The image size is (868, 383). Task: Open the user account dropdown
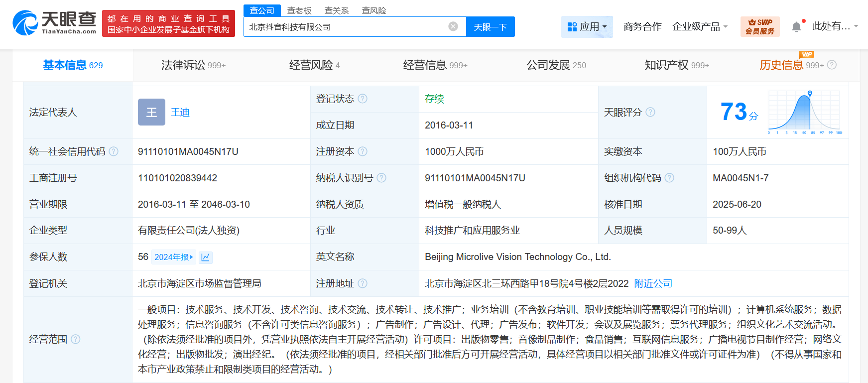coord(835,26)
